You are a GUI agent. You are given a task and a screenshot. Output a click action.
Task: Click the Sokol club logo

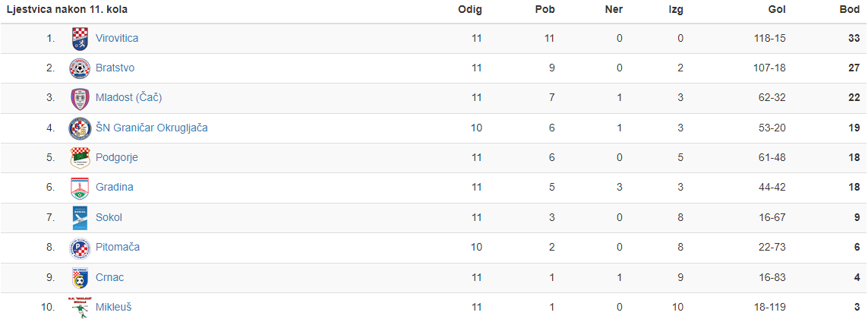tap(80, 218)
